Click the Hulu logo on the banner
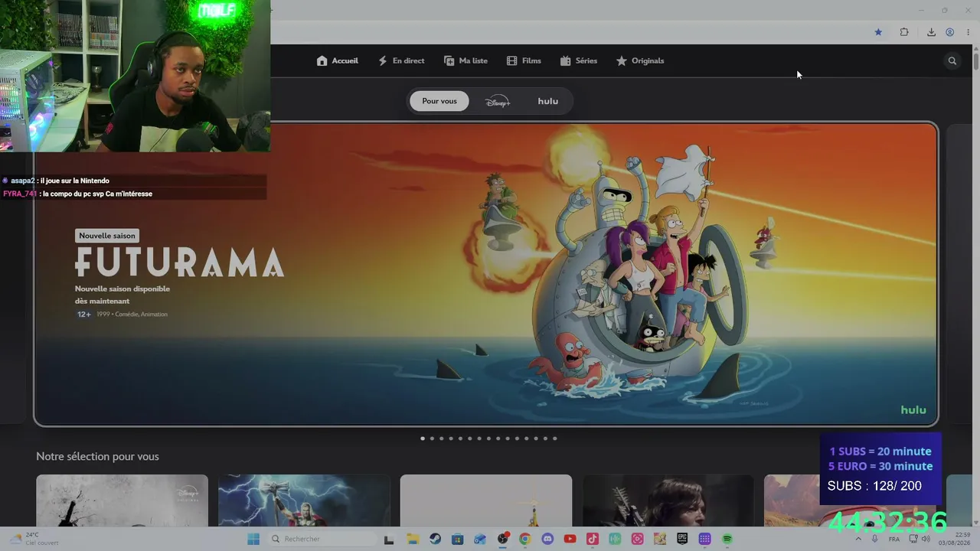The height and width of the screenshot is (551, 980). point(913,410)
